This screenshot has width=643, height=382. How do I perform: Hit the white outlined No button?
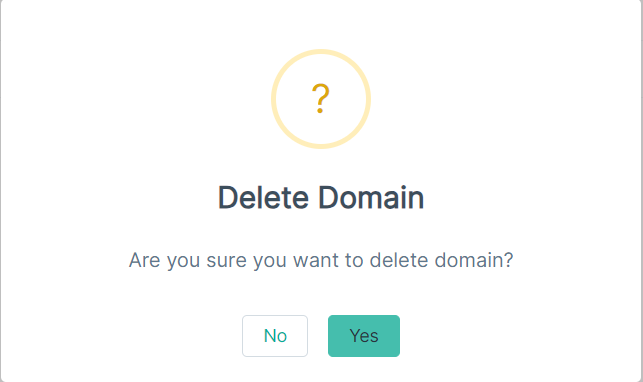275,336
